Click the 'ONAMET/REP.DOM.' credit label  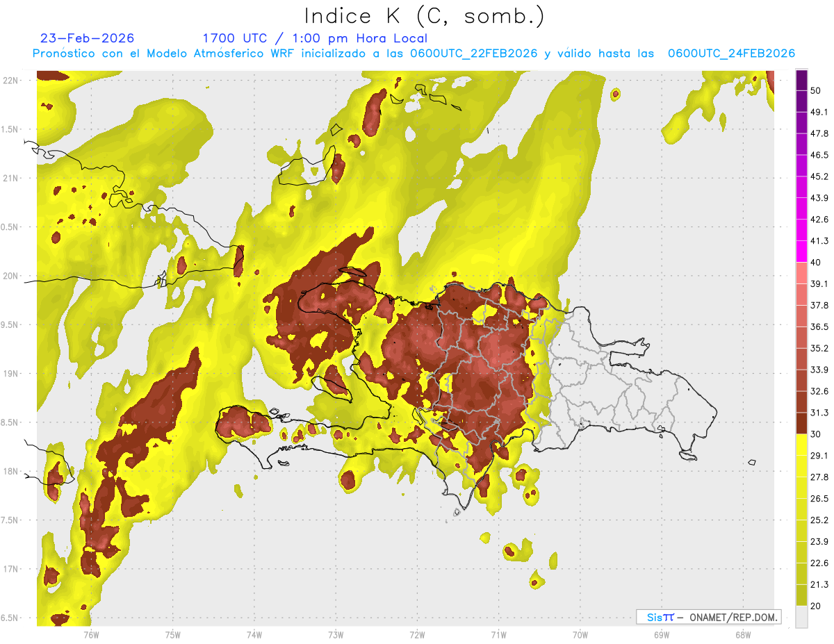point(733,617)
